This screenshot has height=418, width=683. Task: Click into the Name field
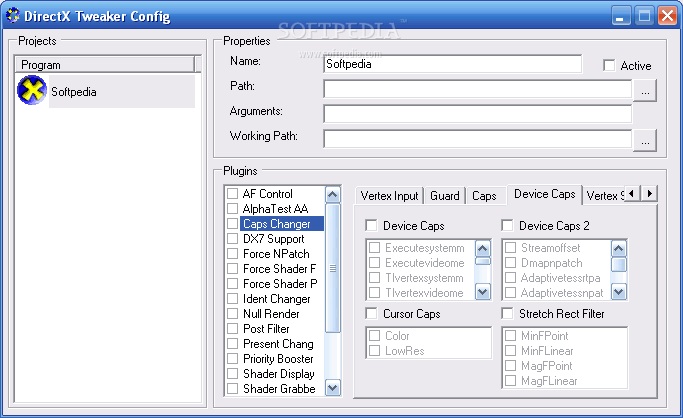coord(453,64)
